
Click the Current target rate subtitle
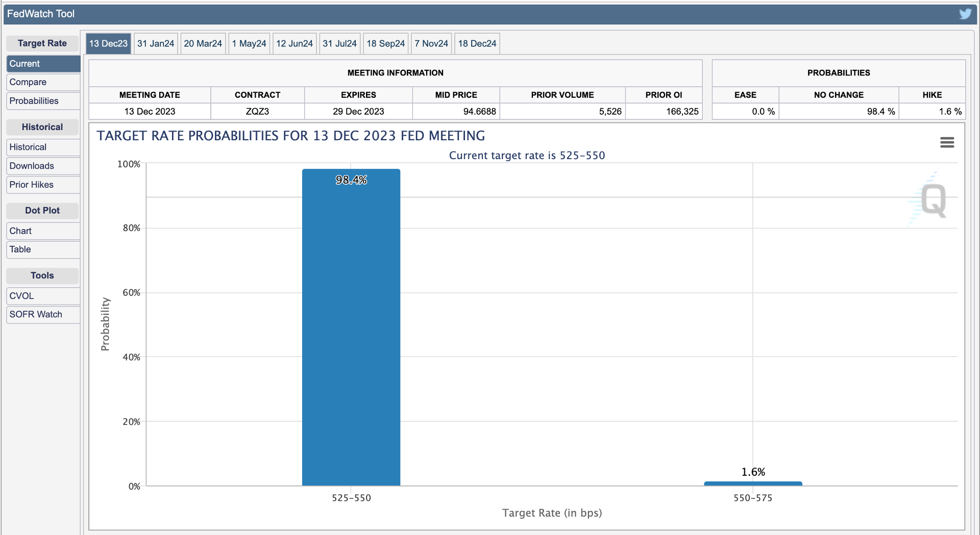[x=527, y=156]
